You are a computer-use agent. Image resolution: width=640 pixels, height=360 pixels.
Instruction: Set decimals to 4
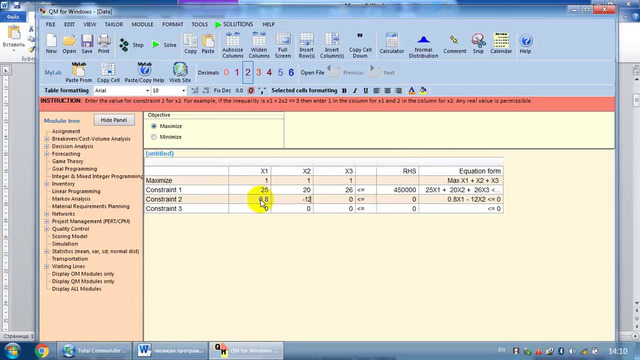(269, 73)
